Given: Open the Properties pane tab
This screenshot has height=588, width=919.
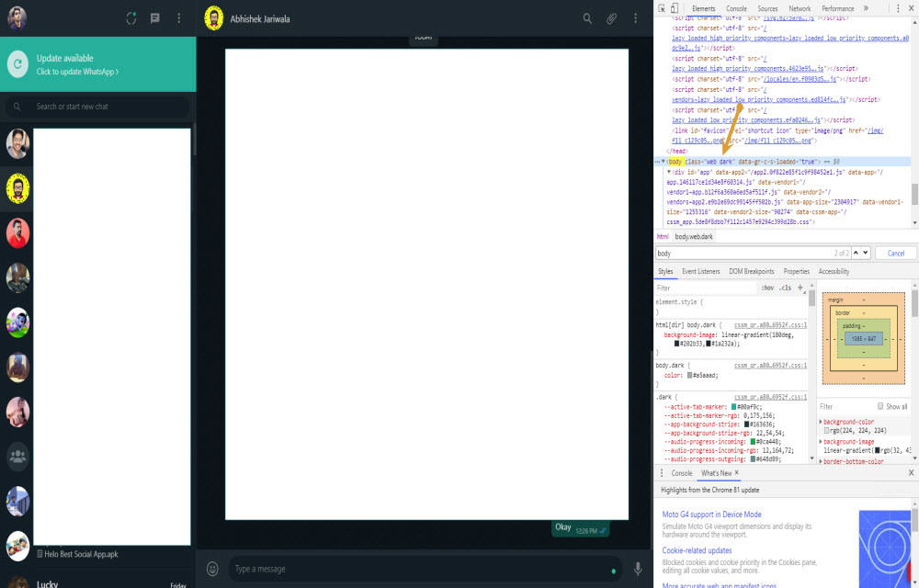Looking at the screenshot, I should pos(797,271).
